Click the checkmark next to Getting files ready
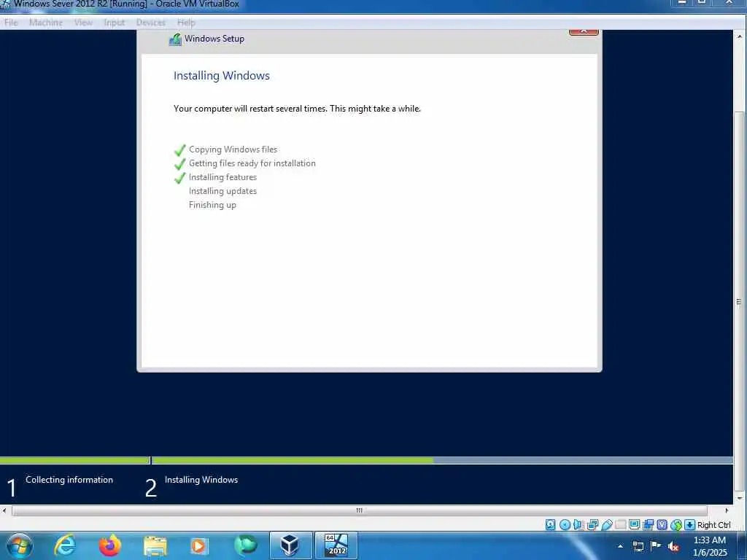 tap(179, 164)
